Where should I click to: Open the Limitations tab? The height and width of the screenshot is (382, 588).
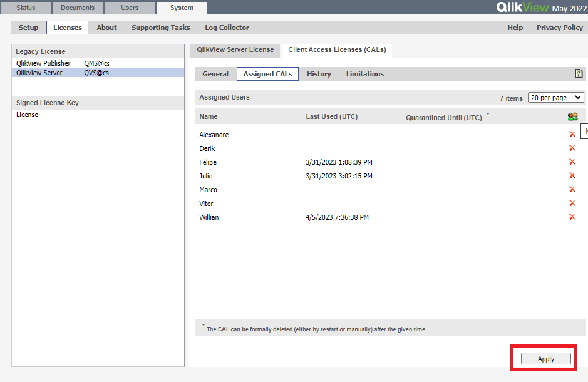[x=365, y=74]
